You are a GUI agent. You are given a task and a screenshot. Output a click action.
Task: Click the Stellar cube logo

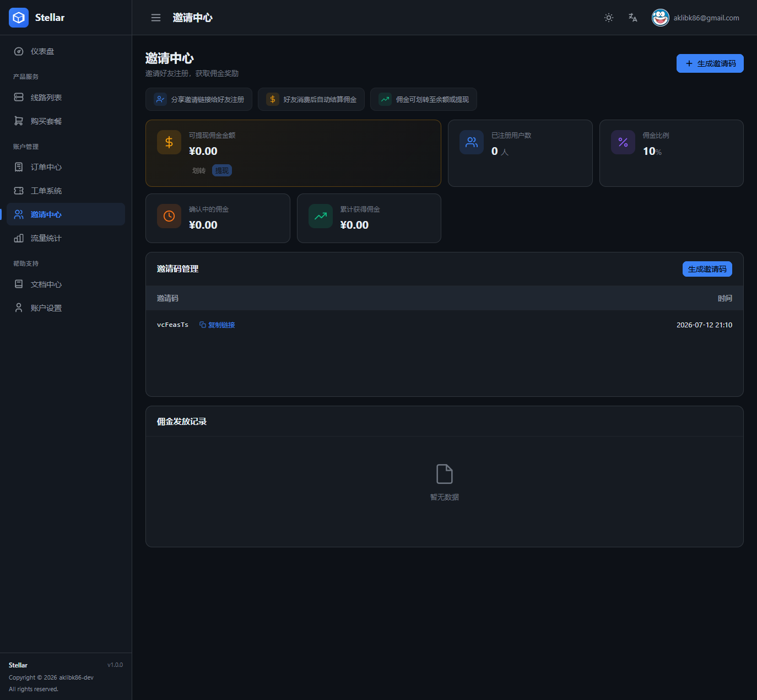coord(19,18)
